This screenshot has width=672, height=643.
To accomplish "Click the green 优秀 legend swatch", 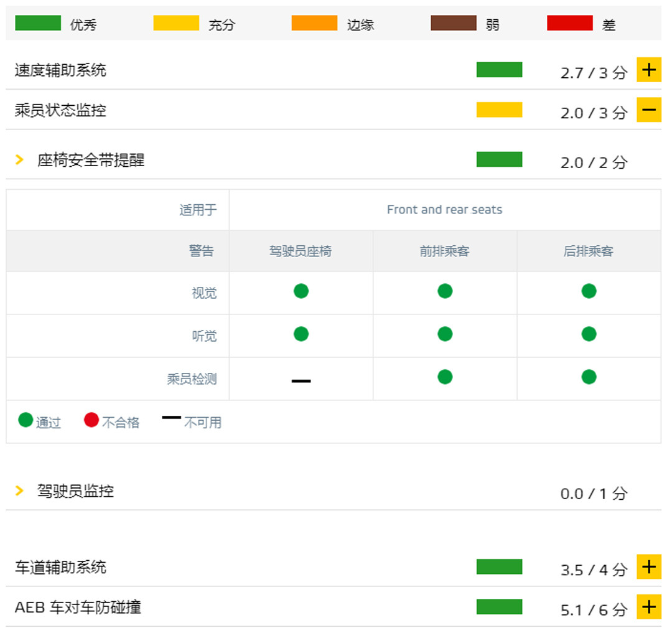I will (x=38, y=23).
